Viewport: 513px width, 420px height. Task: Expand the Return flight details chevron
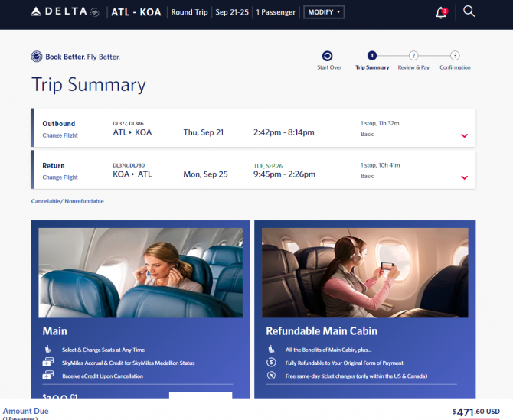click(x=464, y=177)
